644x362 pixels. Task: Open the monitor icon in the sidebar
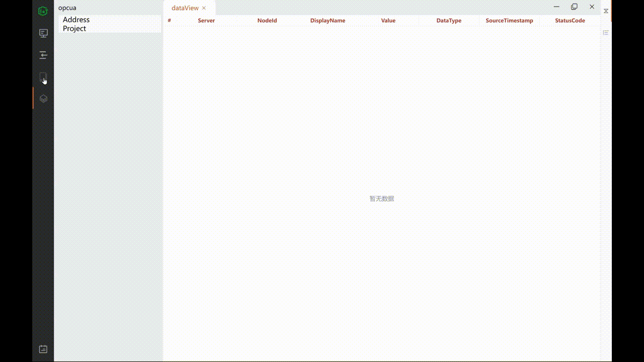(43, 33)
